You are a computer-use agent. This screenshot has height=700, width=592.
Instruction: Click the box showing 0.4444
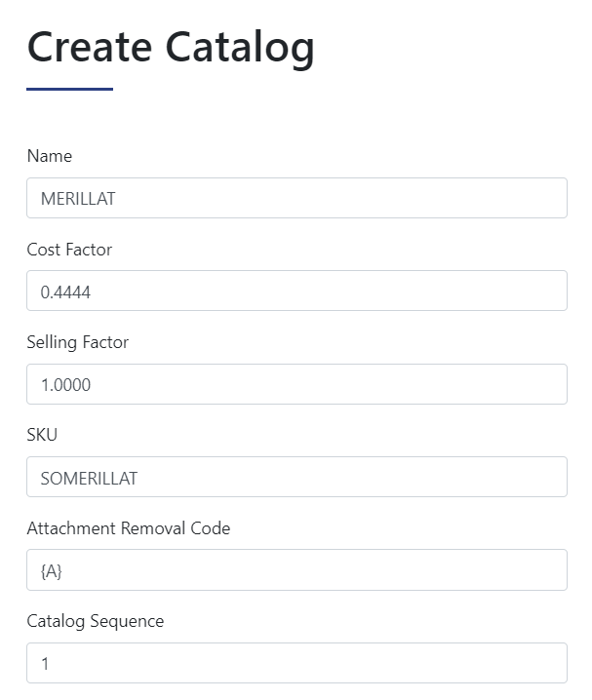pyautogui.click(x=296, y=291)
